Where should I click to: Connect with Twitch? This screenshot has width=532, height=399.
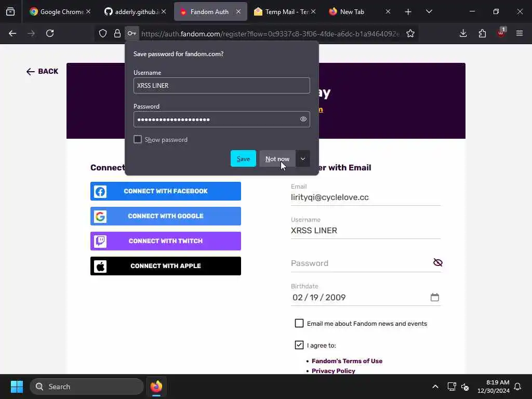166,241
